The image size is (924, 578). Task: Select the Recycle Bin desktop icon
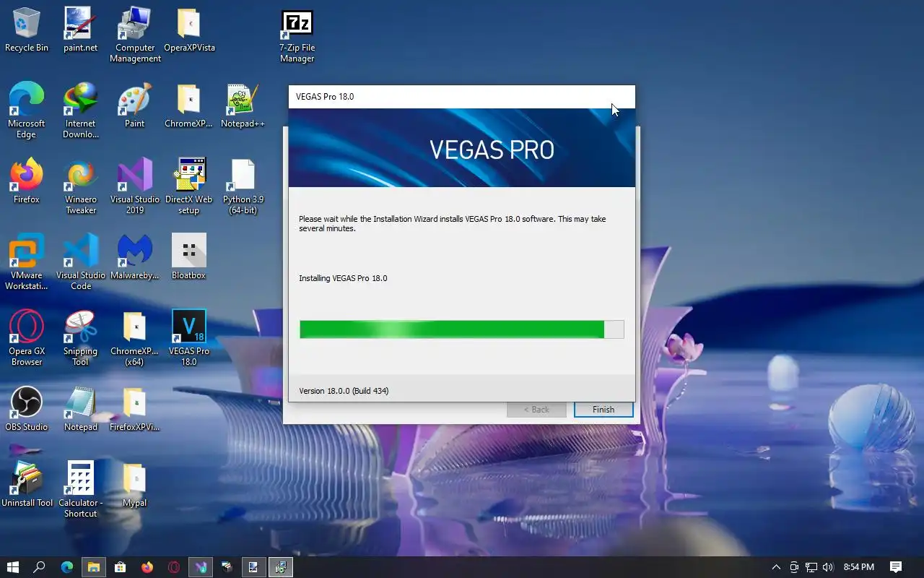(27, 30)
